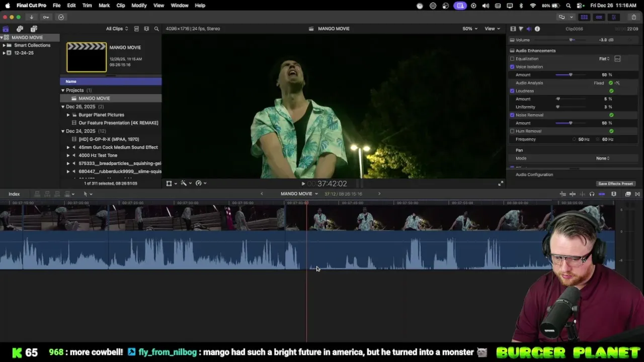This screenshot has width=644, height=362.
Task: Click the Share export icon
Action: click(x=634, y=17)
